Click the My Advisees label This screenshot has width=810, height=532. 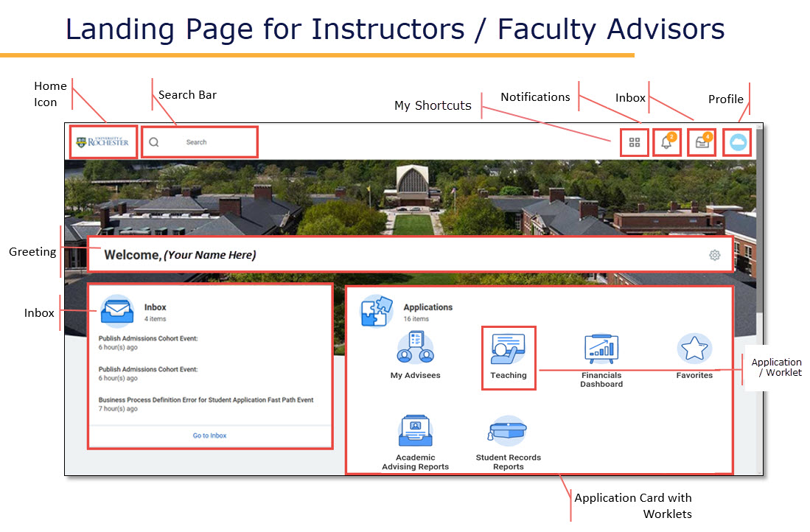click(x=416, y=376)
